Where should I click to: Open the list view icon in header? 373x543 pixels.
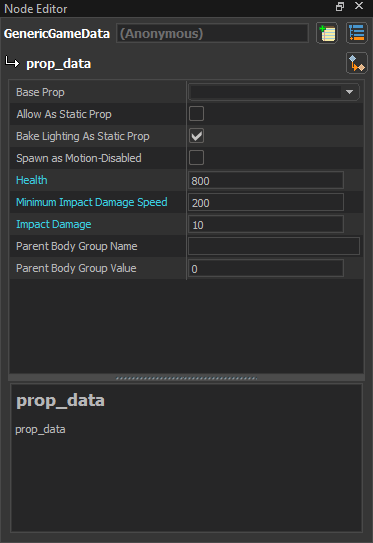pos(357,33)
